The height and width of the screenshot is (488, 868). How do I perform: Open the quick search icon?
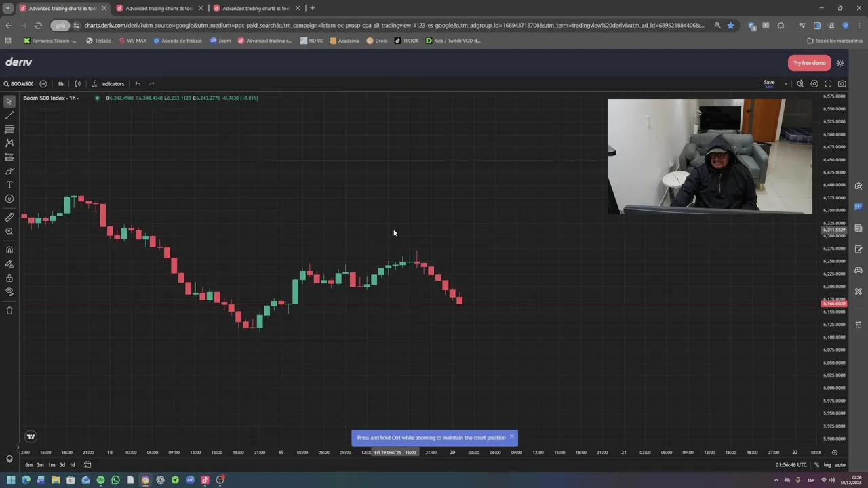click(800, 84)
